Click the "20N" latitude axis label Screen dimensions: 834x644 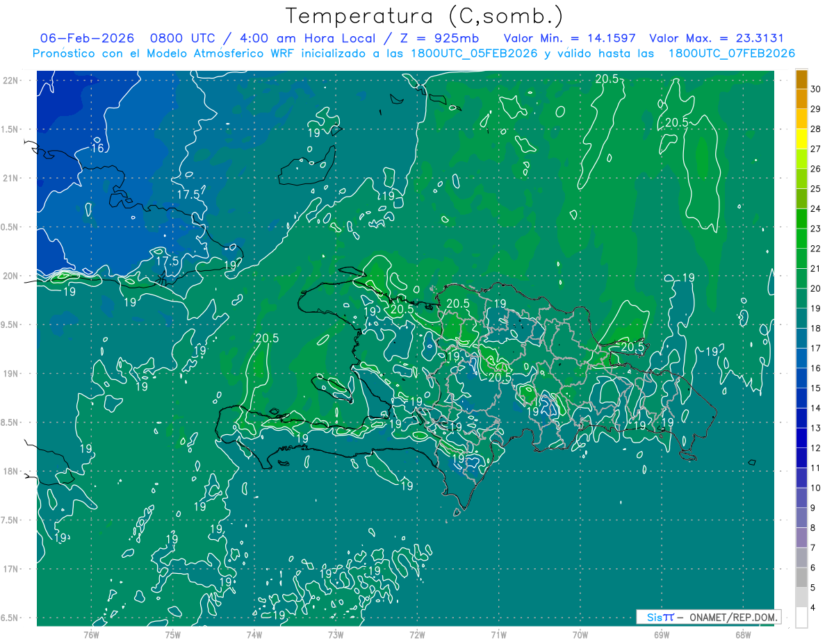[12, 276]
